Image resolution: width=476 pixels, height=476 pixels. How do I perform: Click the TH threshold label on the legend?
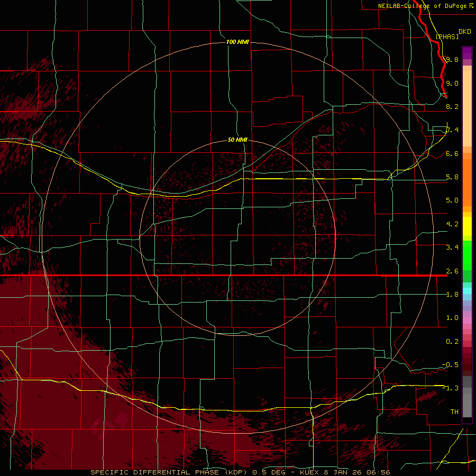click(454, 412)
